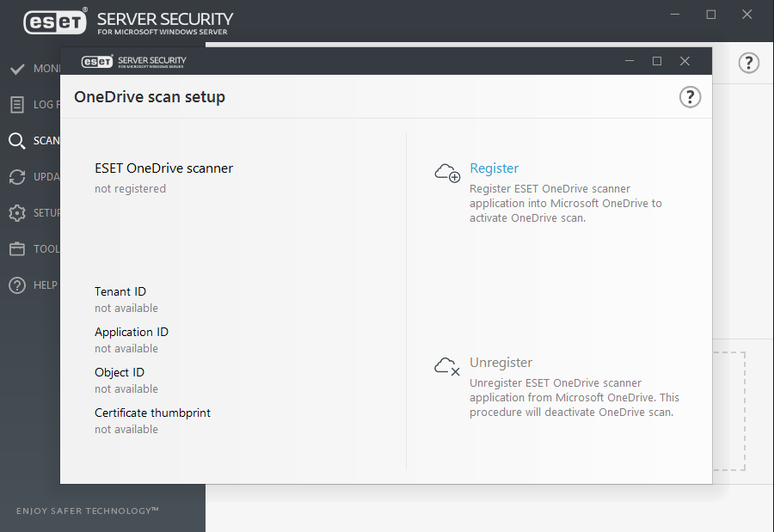The height and width of the screenshot is (532, 774).
Task: Click the ESET logo in main header
Action: click(x=55, y=21)
